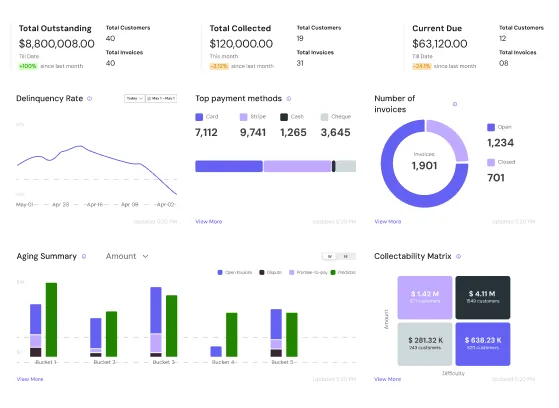
Task: Toggle the Promise-to-pay legend marker
Action: (x=292, y=272)
